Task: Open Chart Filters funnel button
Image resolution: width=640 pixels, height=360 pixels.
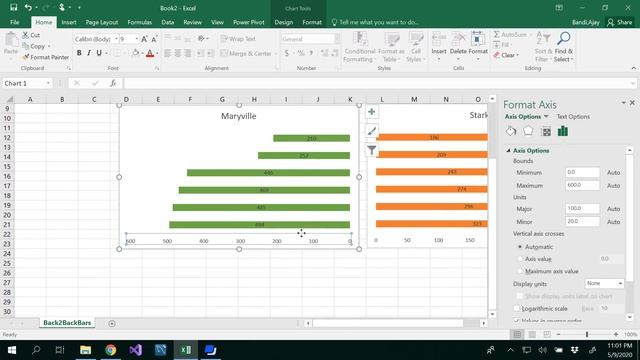Action: pyautogui.click(x=371, y=150)
